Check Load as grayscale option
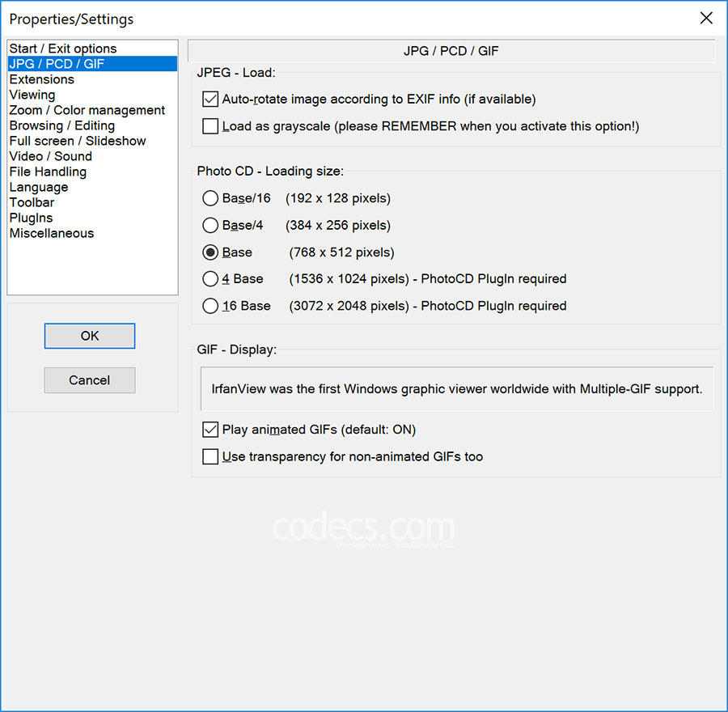 pos(210,126)
